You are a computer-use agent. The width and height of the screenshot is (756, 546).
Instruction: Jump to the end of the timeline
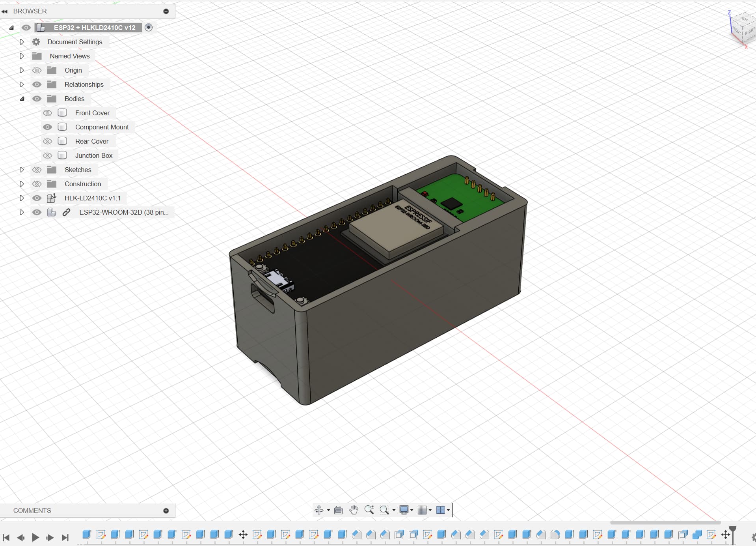pyautogui.click(x=65, y=537)
